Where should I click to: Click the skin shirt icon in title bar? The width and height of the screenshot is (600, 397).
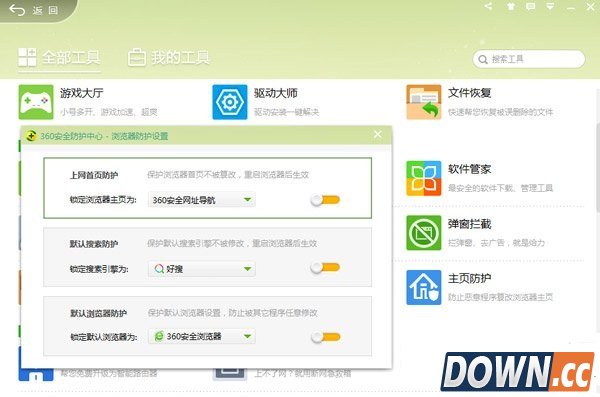pos(511,6)
